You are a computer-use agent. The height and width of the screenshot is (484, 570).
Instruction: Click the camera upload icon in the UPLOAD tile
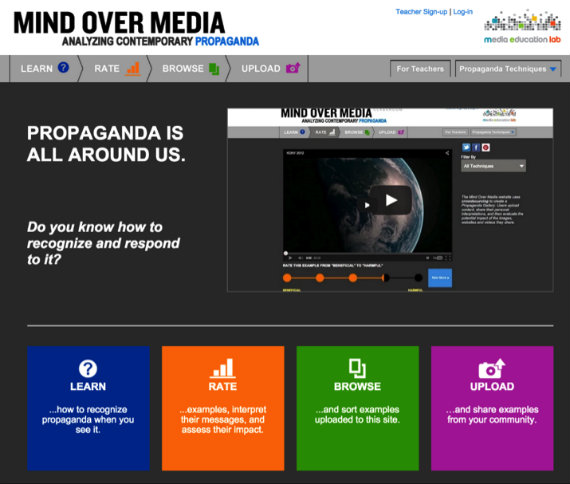492,368
